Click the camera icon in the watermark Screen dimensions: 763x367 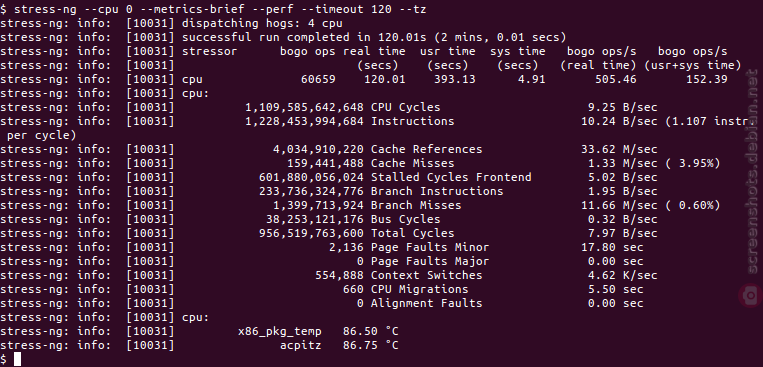(x=752, y=294)
